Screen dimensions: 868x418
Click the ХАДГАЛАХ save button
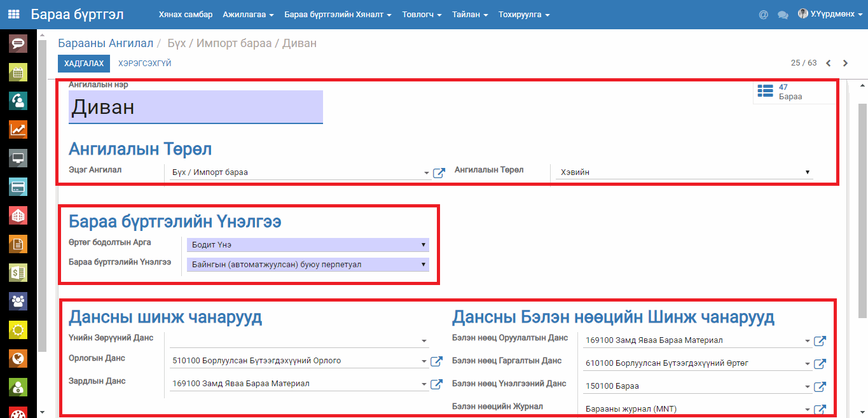coord(84,64)
